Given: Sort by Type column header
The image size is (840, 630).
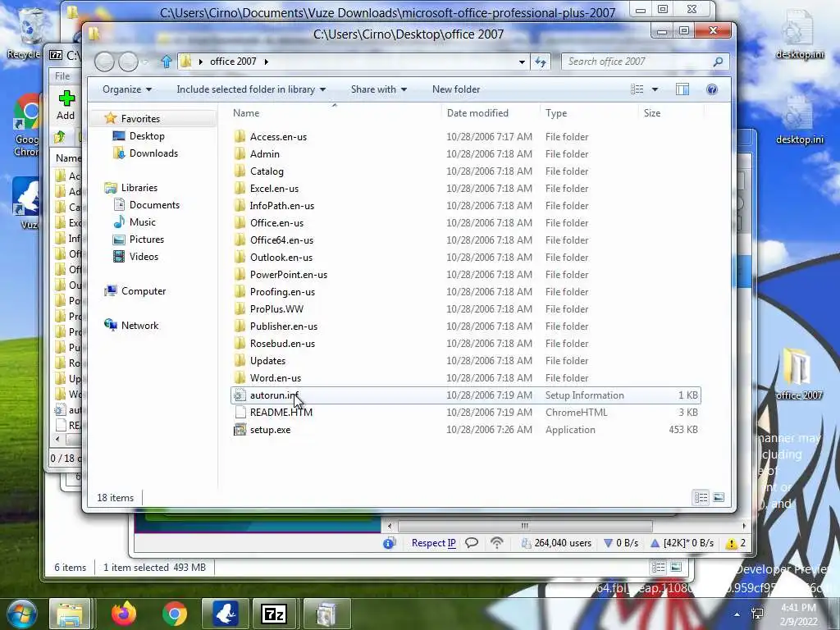Looking at the screenshot, I should (556, 113).
